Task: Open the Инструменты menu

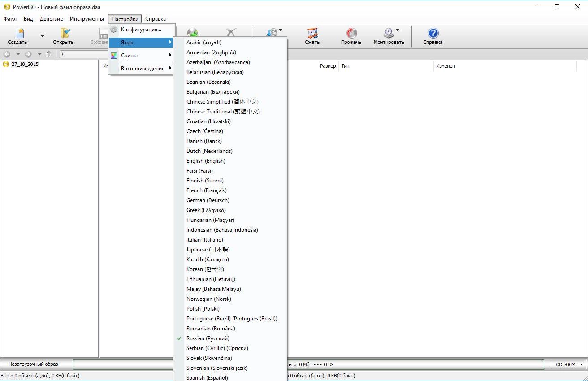Action: (87, 19)
